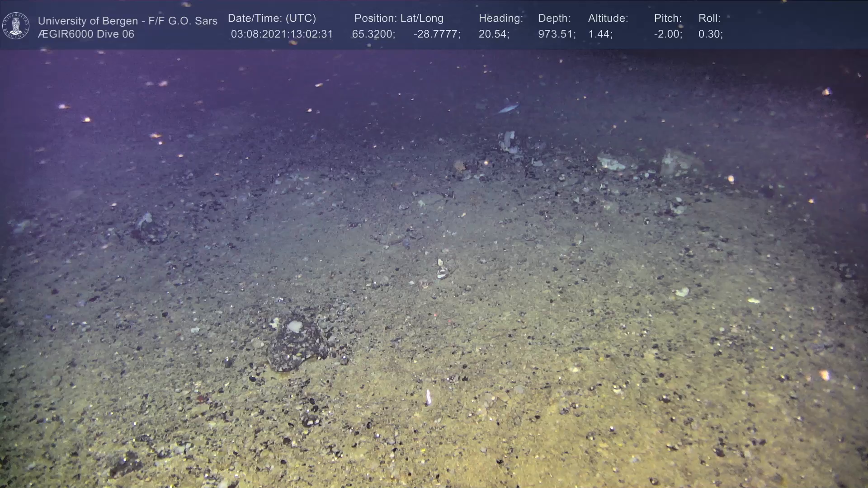Viewport: 868px width, 488px height.
Task: Click the heading value 20.54
Action: (x=494, y=34)
